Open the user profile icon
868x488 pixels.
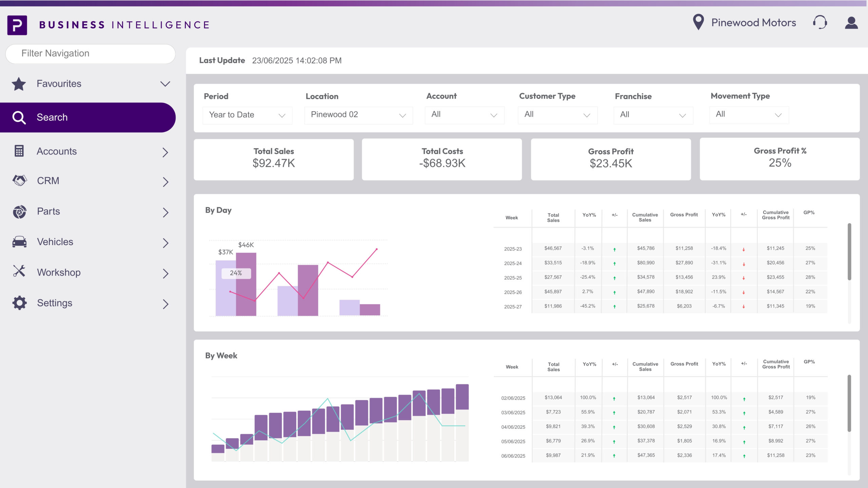point(851,23)
